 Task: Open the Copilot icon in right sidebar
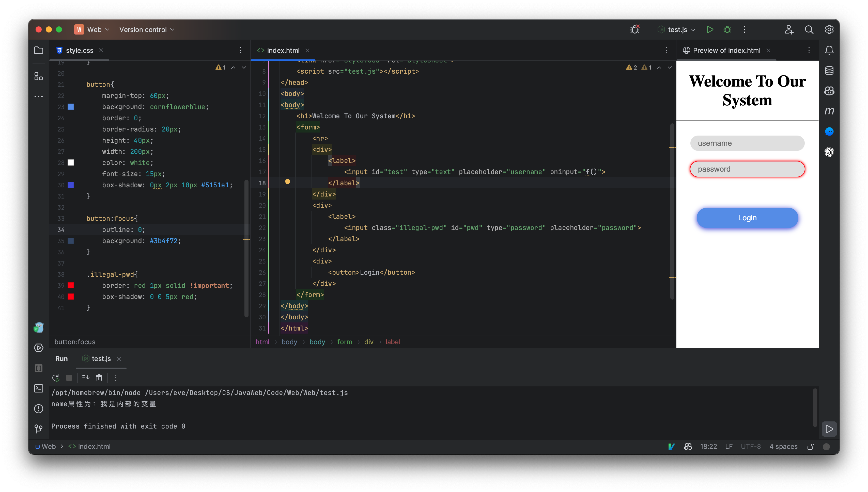click(829, 91)
